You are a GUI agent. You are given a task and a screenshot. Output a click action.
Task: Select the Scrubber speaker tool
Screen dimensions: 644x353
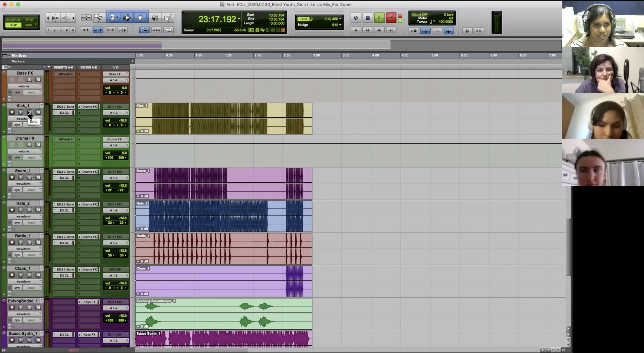(155, 18)
